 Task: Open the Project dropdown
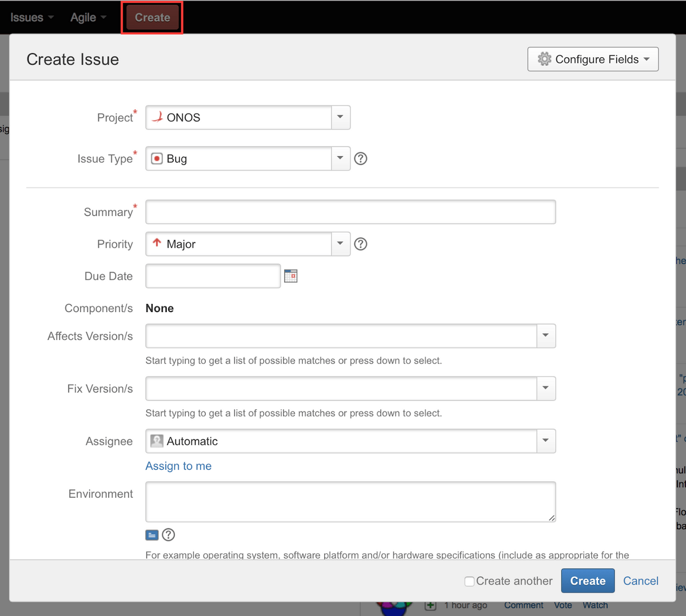[x=340, y=117]
